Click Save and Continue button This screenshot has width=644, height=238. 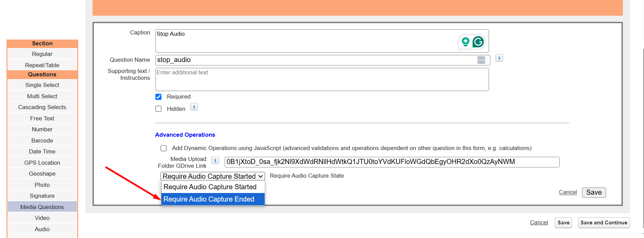tap(604, 223)
